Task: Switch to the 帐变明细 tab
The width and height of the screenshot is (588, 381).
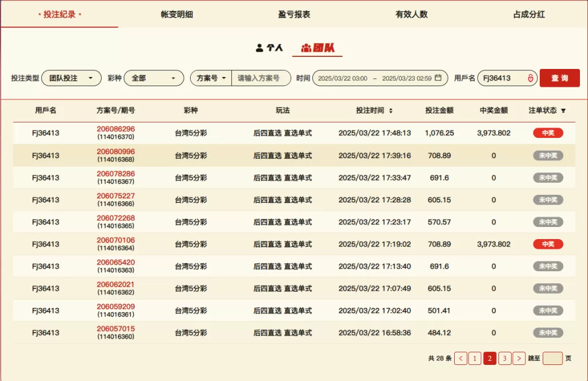Action: [177, 14]
